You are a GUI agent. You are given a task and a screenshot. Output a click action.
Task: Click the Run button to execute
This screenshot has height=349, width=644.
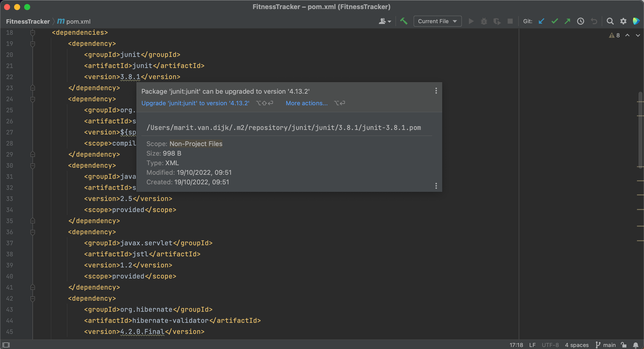pyautogui.click(x=471, y=21)
